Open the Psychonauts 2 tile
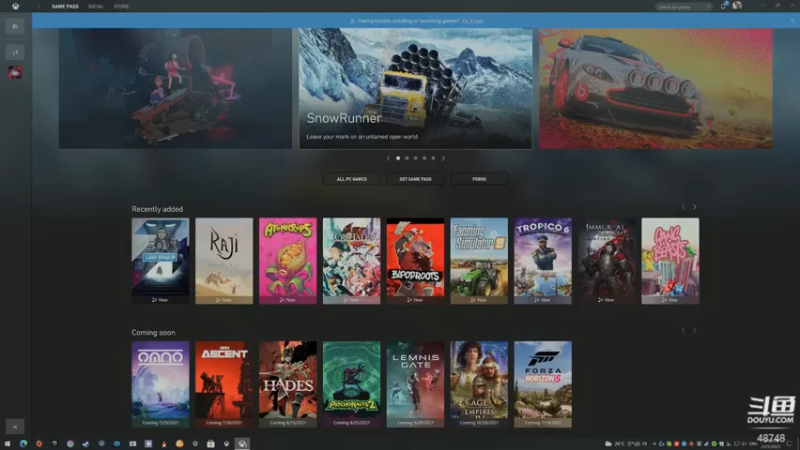 tap(352, 384)
